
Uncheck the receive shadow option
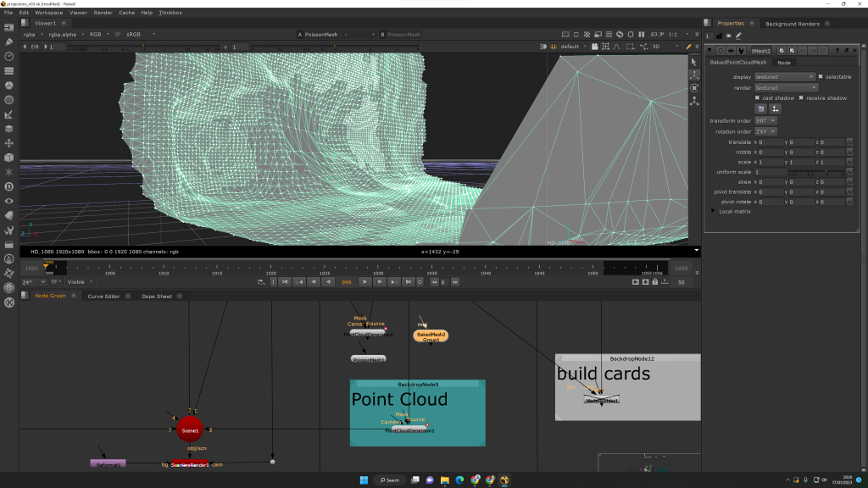[x=800, y=97]
